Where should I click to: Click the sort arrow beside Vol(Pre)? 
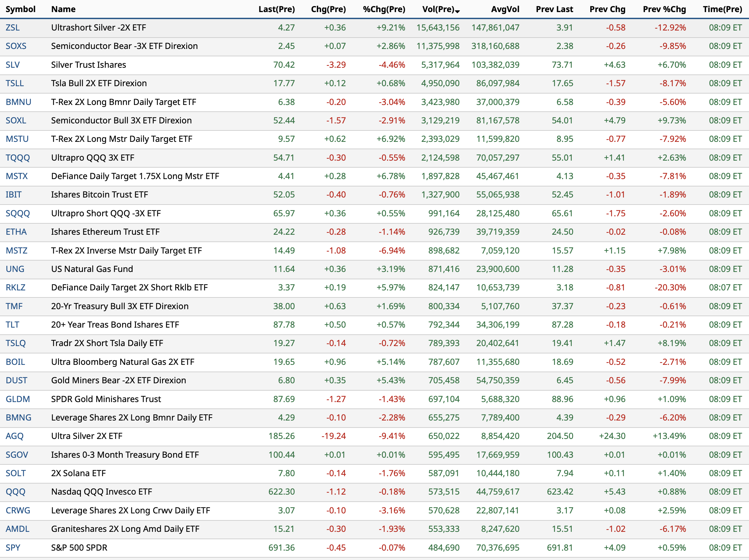point(457,11)
